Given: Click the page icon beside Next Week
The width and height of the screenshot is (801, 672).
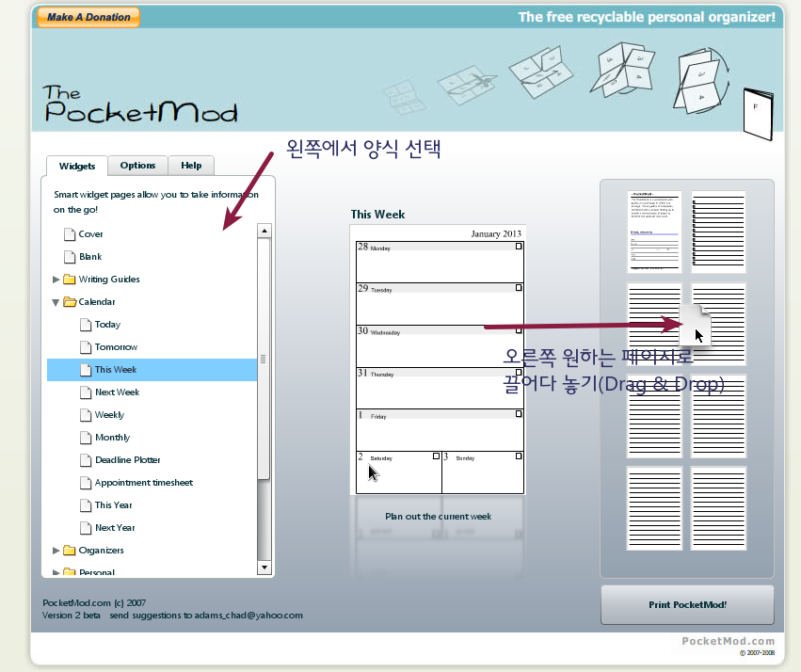Looking at the screenshot, I should click(86, 392).
